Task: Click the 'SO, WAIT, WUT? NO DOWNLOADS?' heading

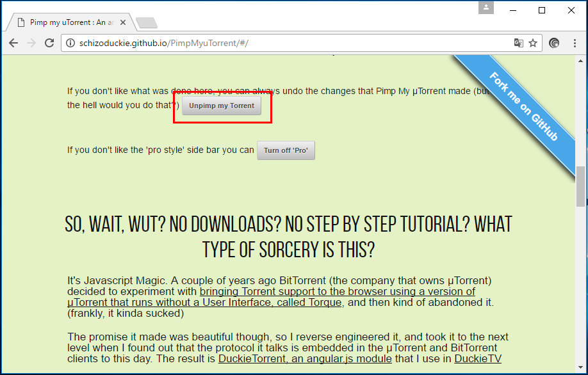Action: pos(288,237)
